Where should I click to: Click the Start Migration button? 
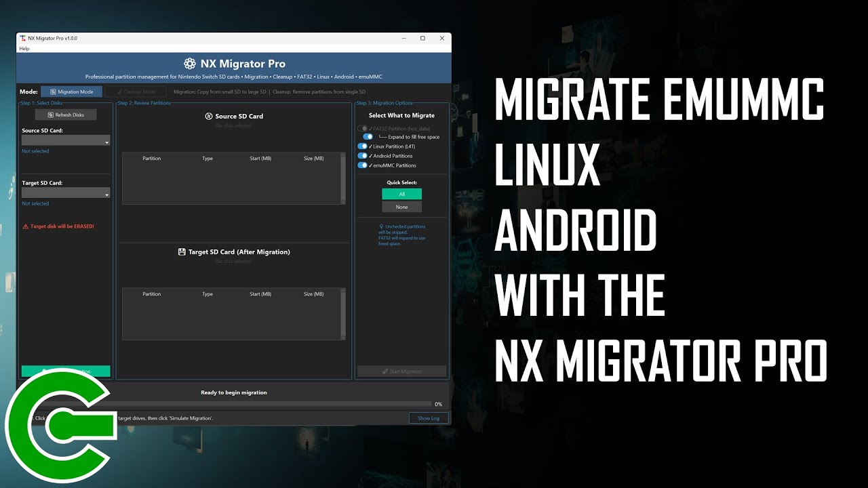pyautogui.click(x=401, y=371)
